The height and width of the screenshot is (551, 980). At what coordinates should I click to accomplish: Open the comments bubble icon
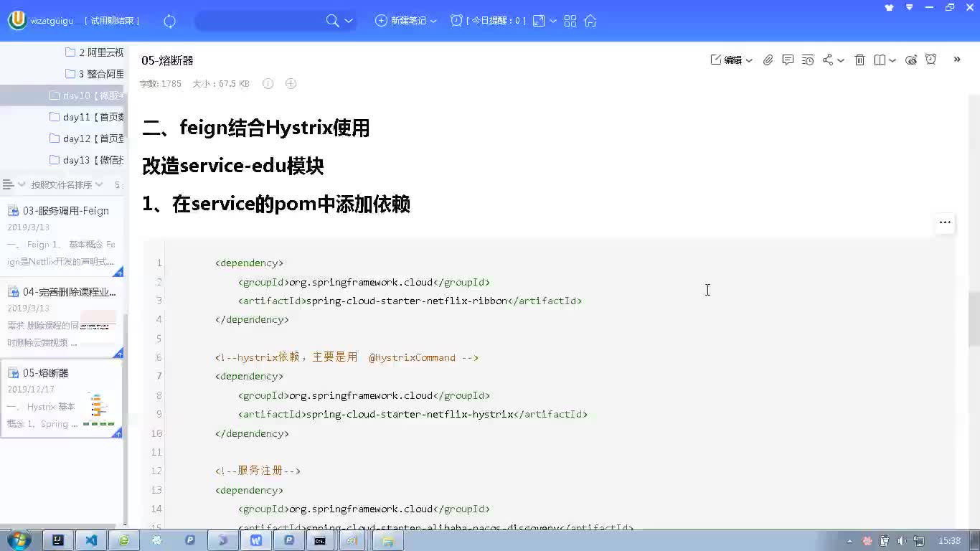click(x=788, y=60)
